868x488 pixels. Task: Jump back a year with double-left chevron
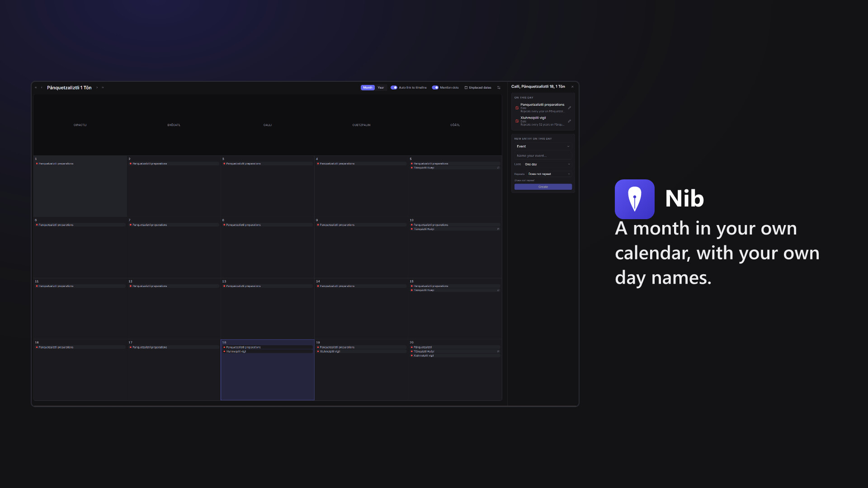36,88
